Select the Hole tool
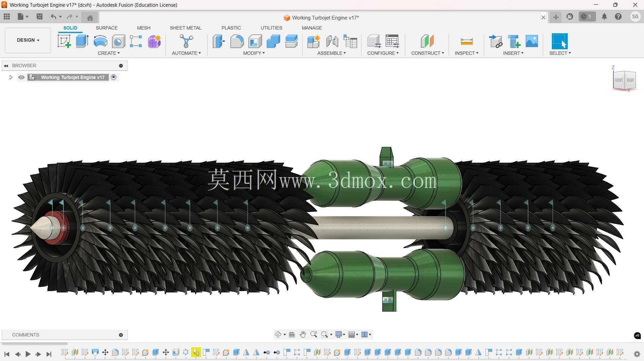This screenshot has width=644, height=361. click(118, 41)
